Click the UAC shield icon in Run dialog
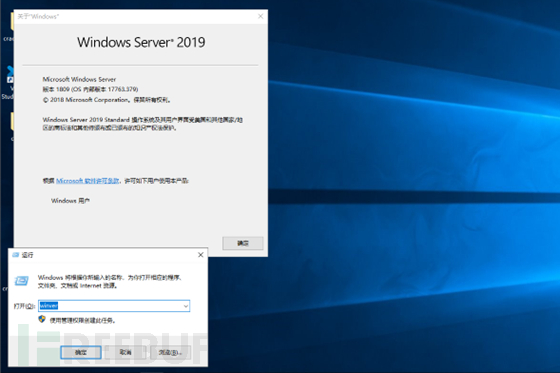The image size is (560, 373). [x=42, y=319]
